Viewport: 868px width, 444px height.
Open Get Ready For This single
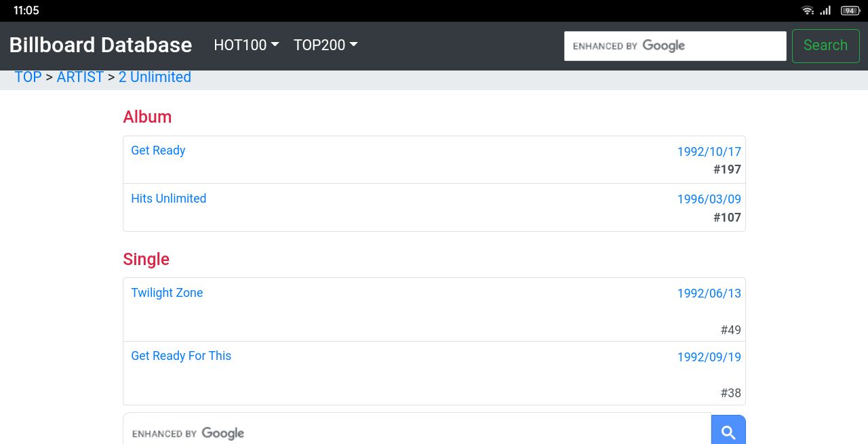click(x=181, y=356)
